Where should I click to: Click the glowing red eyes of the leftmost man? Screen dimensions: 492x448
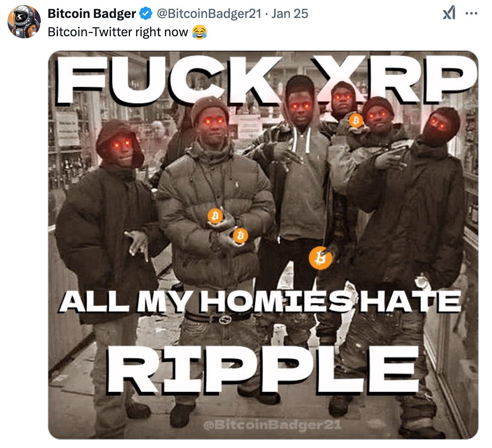tap(122, 144)
